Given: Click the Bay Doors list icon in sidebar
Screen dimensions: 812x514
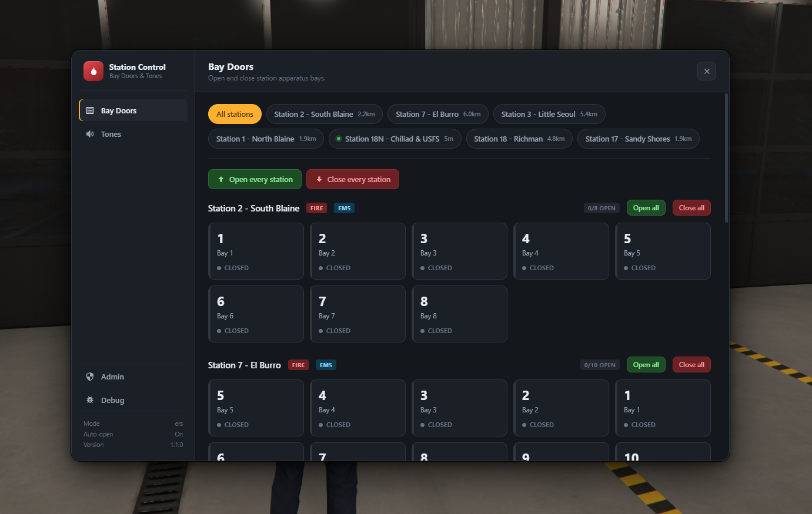Looking at the screenshot, I should click(90, 110).
